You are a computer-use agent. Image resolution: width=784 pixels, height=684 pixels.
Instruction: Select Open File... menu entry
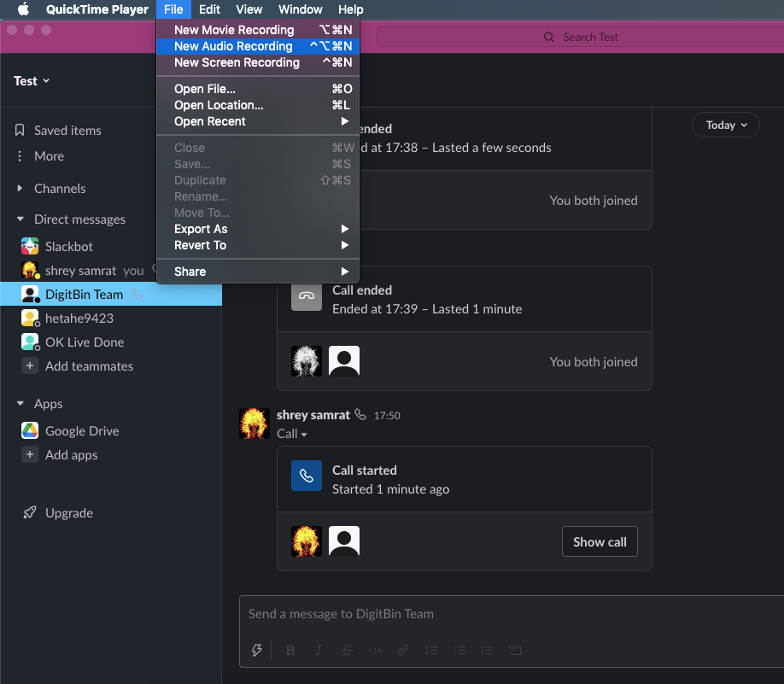[258, 89]
